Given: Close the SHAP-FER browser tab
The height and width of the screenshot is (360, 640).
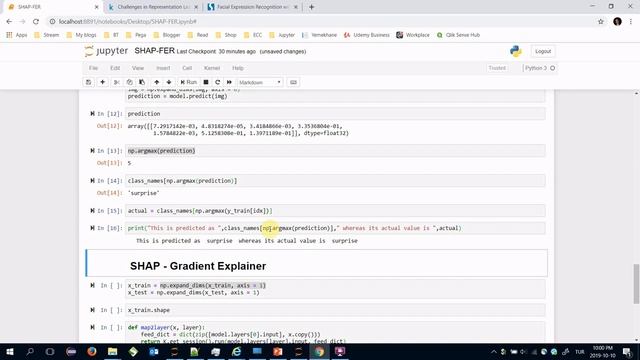Looking at the screenshot, I should coord(96,7).
